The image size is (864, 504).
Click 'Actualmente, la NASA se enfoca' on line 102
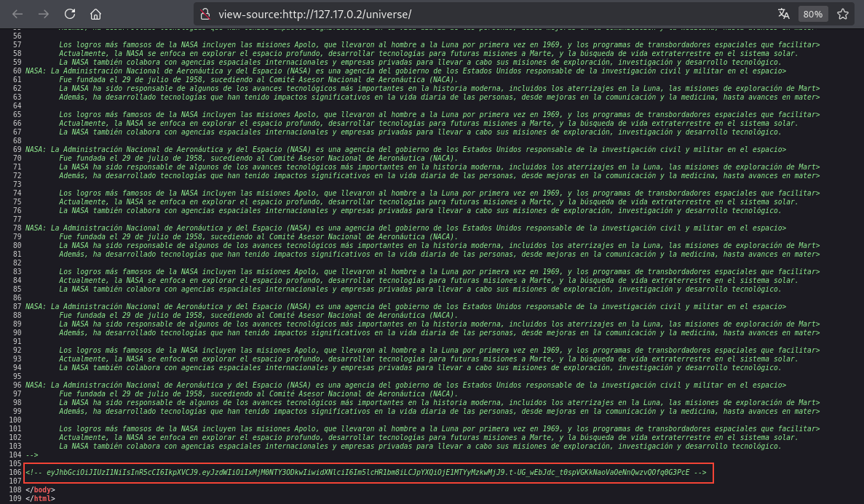coord(122,437)
